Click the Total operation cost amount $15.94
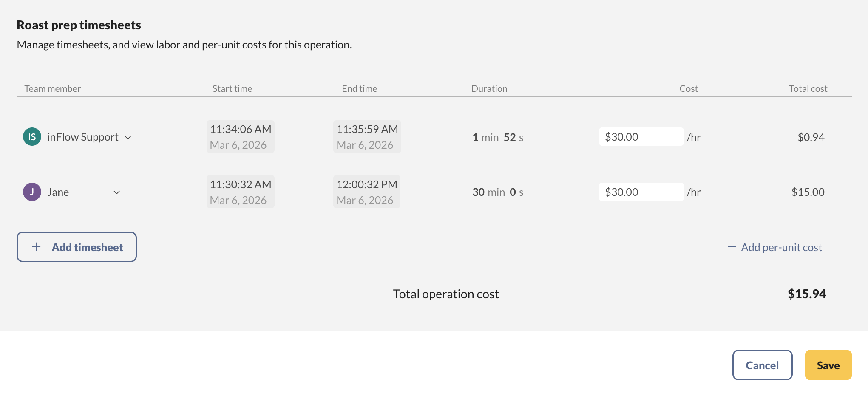The height and width of the screenshot is (396, 868). click(x=806, y=294)
